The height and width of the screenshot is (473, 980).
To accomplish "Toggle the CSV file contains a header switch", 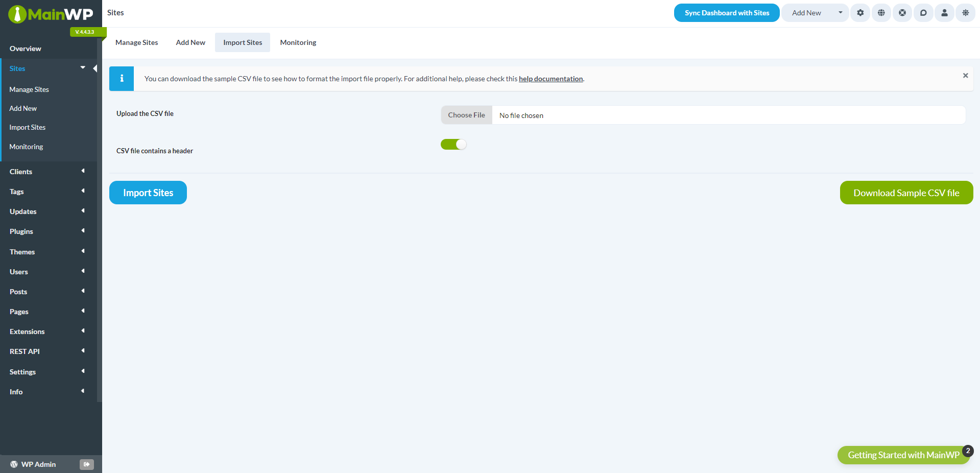I will (x=453, y=145).
